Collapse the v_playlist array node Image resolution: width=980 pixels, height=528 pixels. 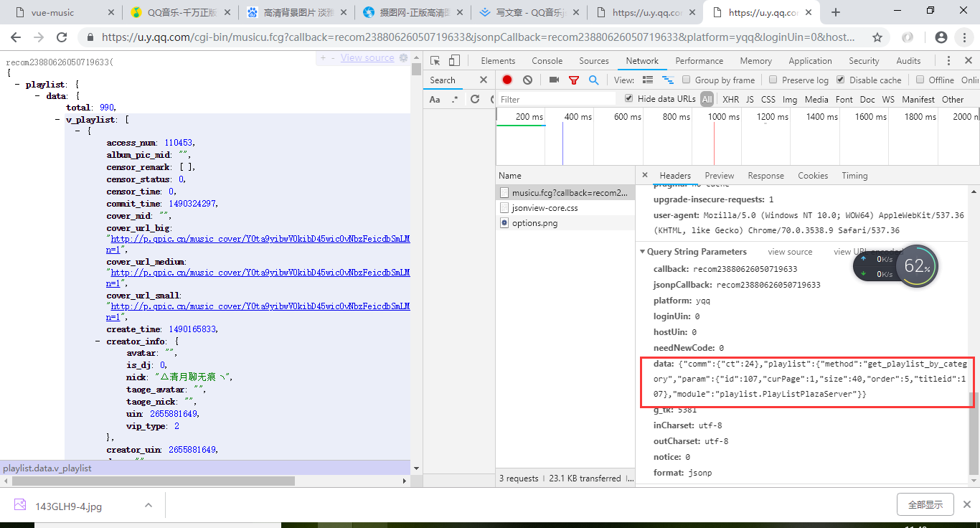(58, 120)
